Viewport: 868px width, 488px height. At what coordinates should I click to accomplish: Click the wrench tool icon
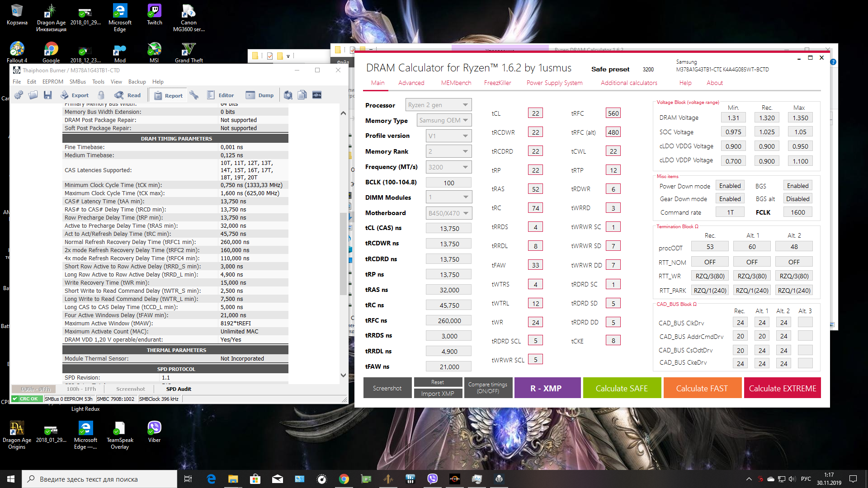click(194, 95)
